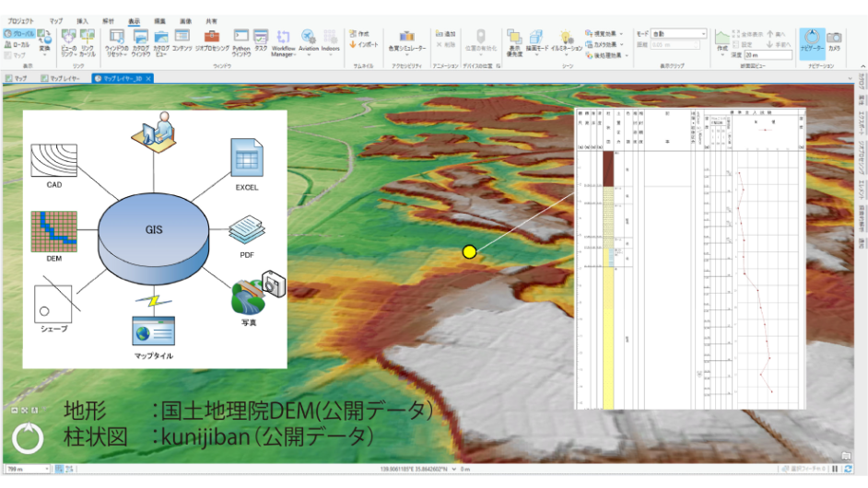The height and width of the screenshot is (488, 868).
Task: Click the Illumination (イルミネーション) lightbulb icon
Action: [x=566, y=37]
